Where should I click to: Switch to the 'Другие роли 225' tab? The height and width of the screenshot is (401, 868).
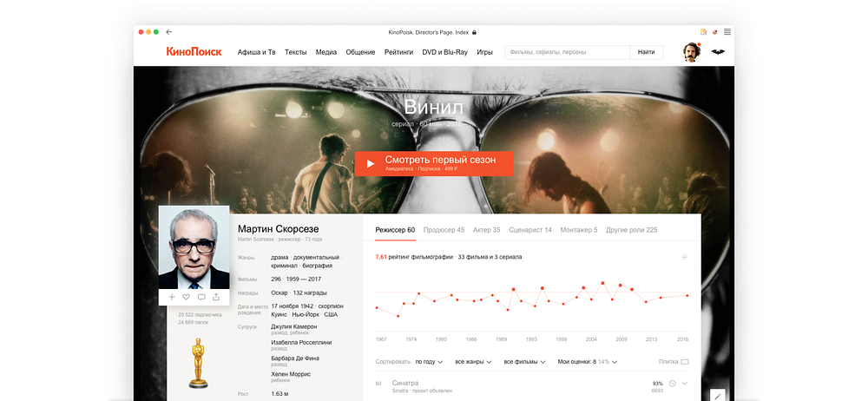click(632, 230)
